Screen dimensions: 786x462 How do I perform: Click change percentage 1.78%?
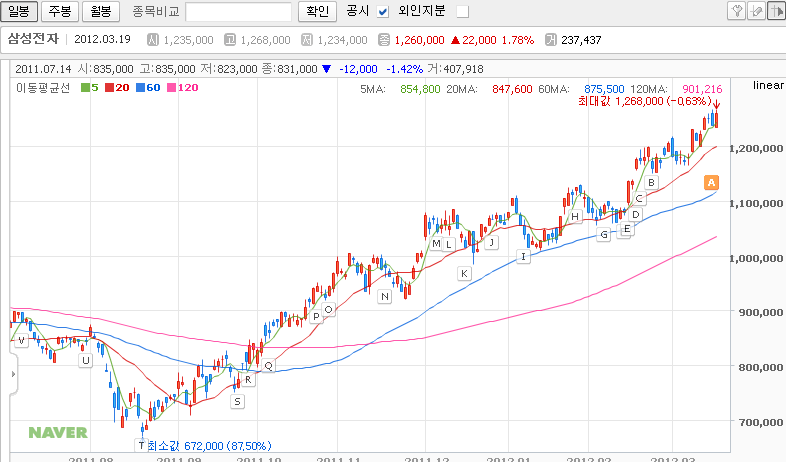[x=518, y=40]
